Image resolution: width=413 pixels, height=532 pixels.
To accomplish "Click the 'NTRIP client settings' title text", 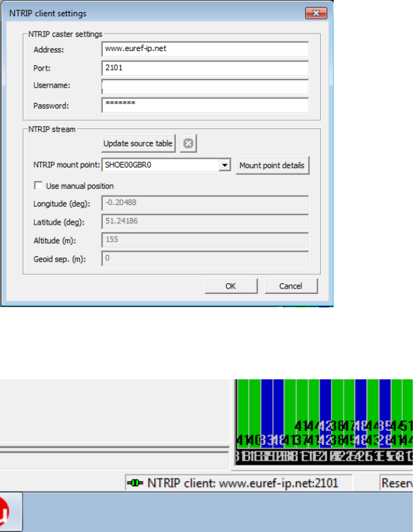I will [x=48, y=13].
